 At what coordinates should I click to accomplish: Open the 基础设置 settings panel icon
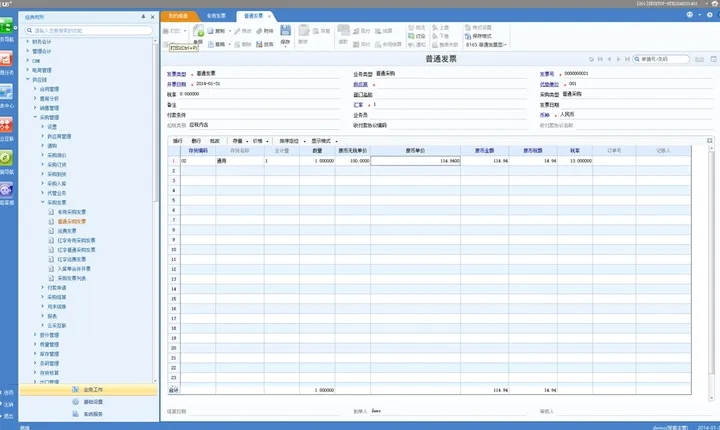pyautogui.click(x=76, y=401)
